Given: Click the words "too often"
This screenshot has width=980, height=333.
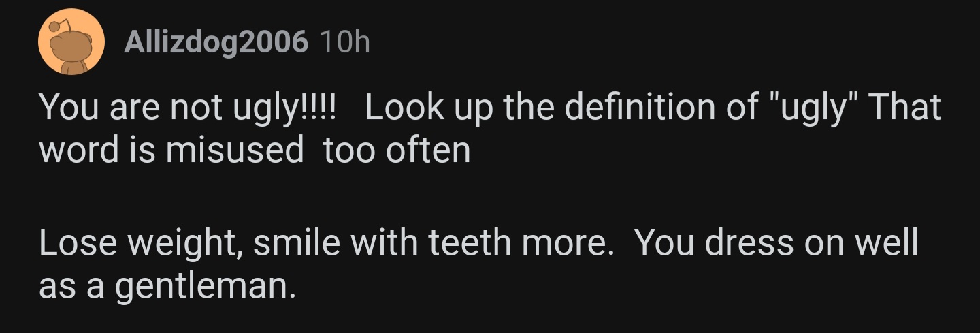Looking at the screenshot, I should (397, 150).
